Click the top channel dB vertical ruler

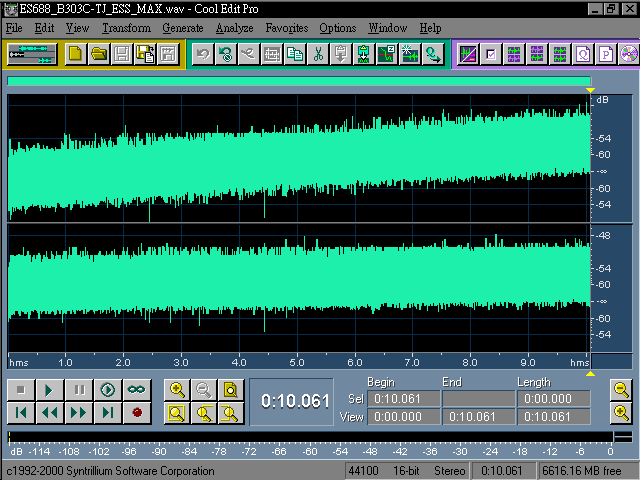[x=611, y=158]
